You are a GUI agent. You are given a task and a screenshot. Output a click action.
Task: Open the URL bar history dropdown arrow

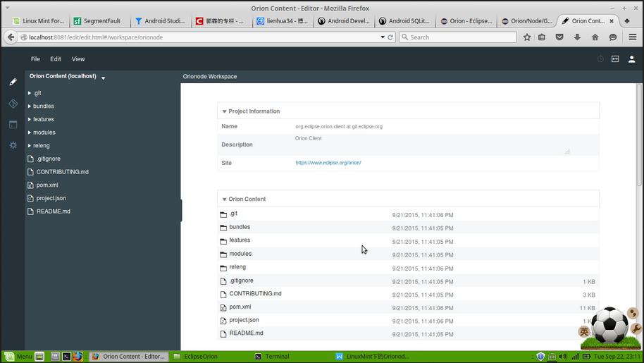383,37
